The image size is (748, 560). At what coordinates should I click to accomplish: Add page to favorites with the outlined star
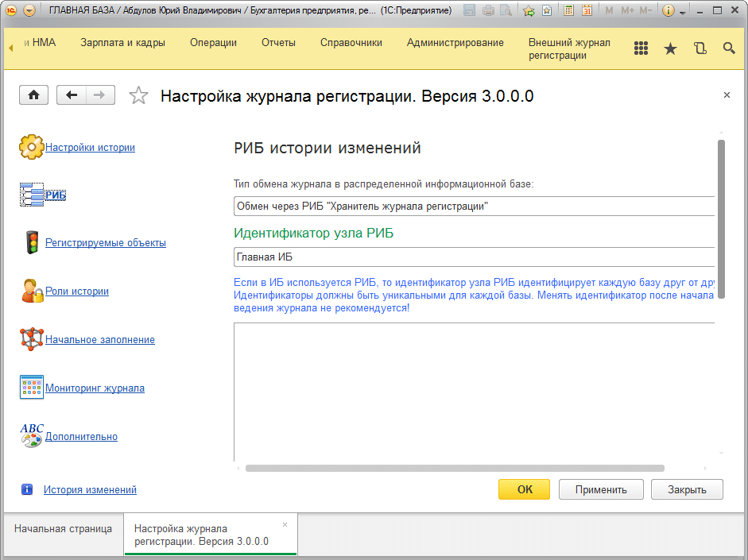(x=138, y=96)
